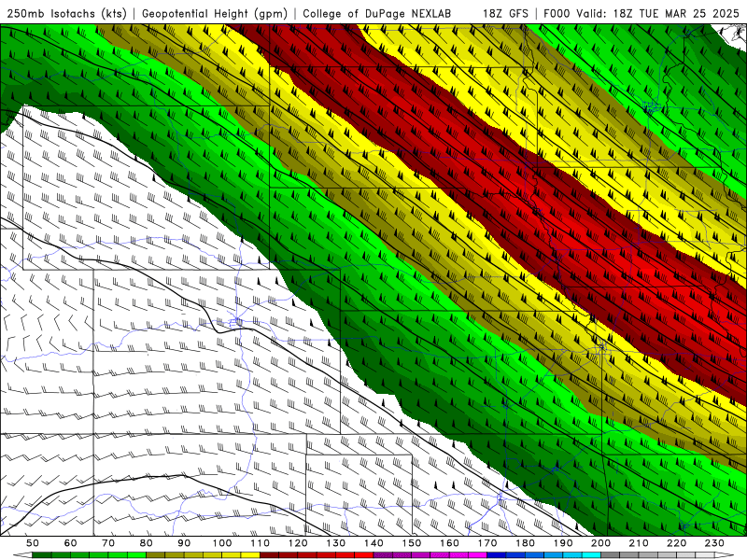
Task: Click the 180 value on the legend
Action: click(x=526, y=543)
